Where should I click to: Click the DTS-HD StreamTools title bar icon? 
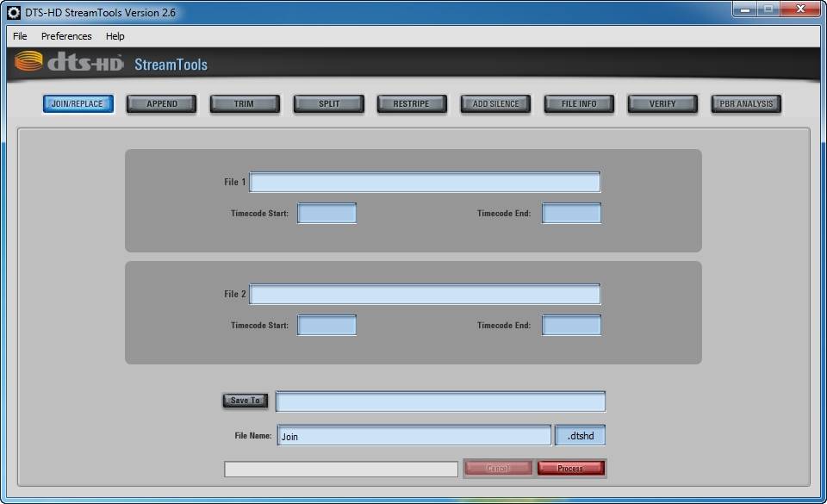point(14,12)
